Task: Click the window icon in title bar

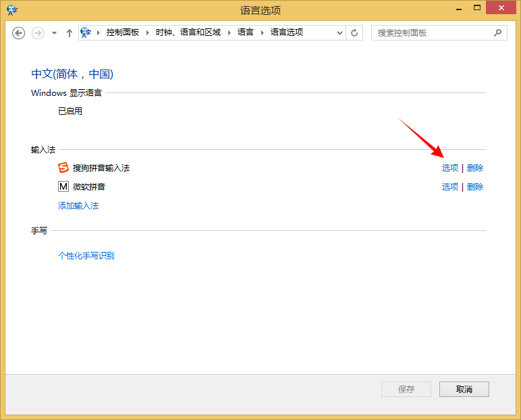Action: pos(12,10)
